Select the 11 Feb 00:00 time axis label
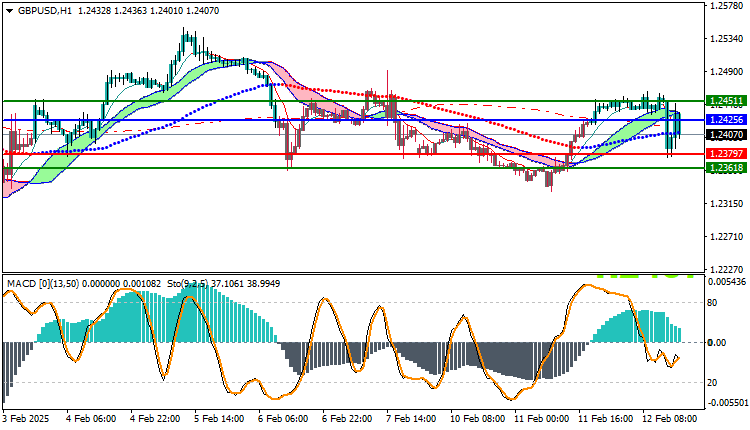The image size is (750, 430). (541, 419)
